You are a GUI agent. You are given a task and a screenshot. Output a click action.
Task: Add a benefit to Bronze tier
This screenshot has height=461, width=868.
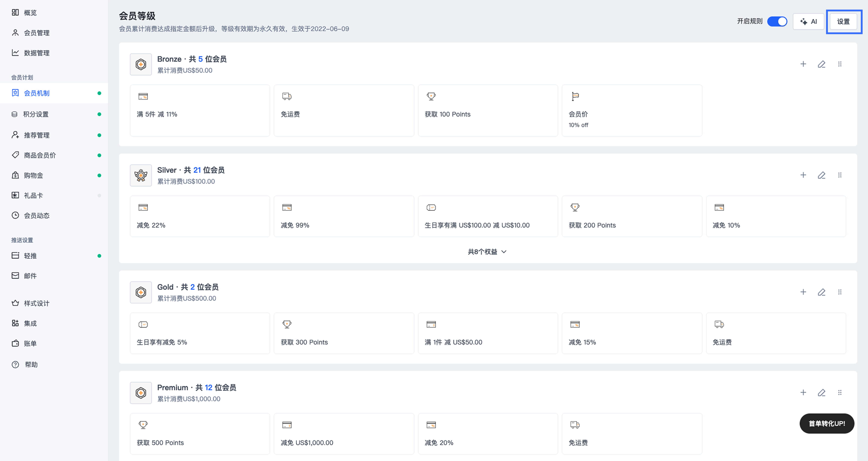803,64
